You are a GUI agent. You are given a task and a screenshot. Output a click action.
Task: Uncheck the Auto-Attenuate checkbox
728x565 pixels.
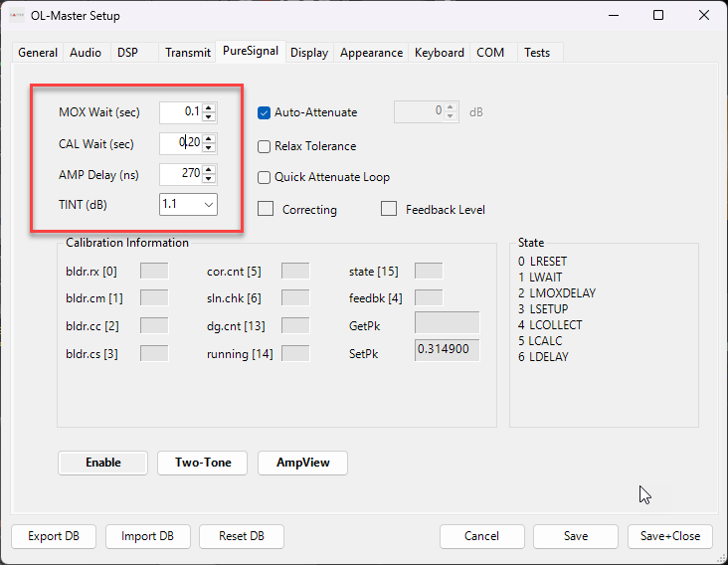pos(264,112)
